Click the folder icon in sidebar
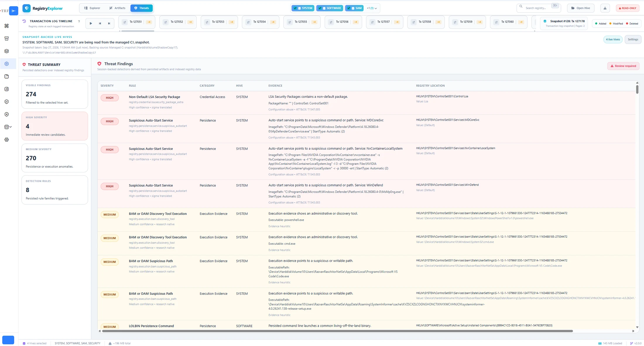Image resolution: width=644 pixels, height=346 pixels. tap(7, 76)
